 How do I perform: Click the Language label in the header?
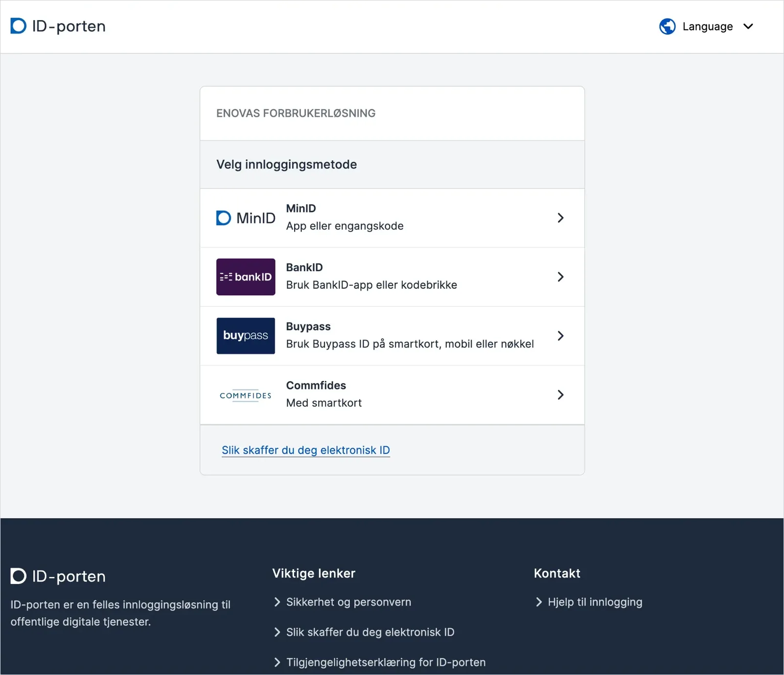708,26
